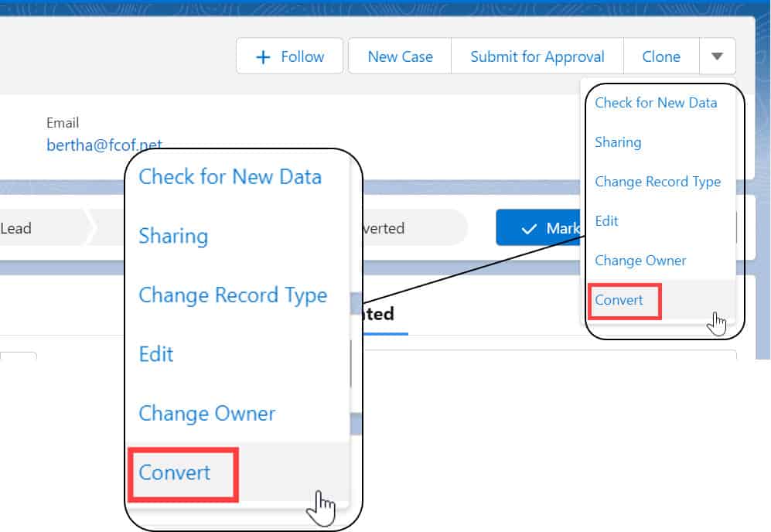Viewport: 771px width, 532px height.
Task: Open the email link bertha@fcof.net
Action: pos(104,145)
